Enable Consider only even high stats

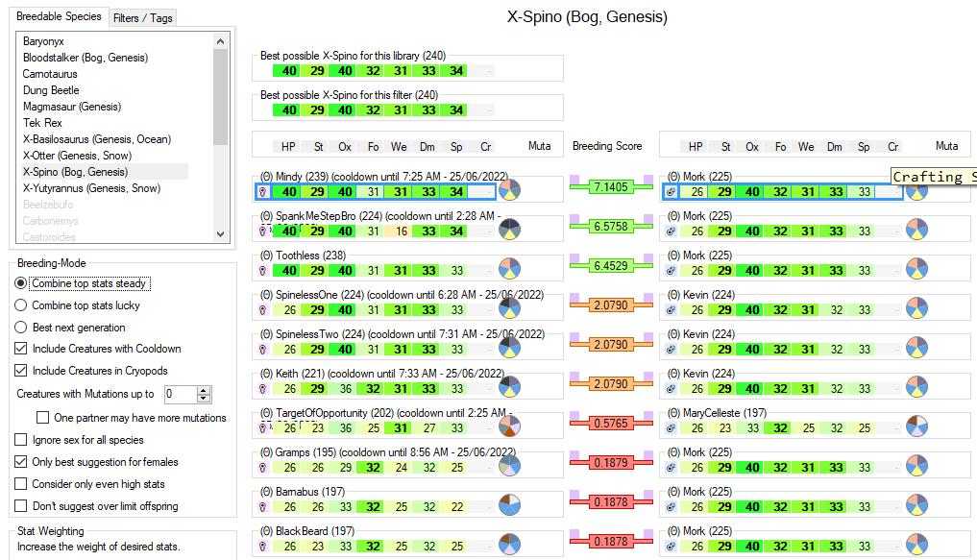pyautogui.click(x=20, y=484)
